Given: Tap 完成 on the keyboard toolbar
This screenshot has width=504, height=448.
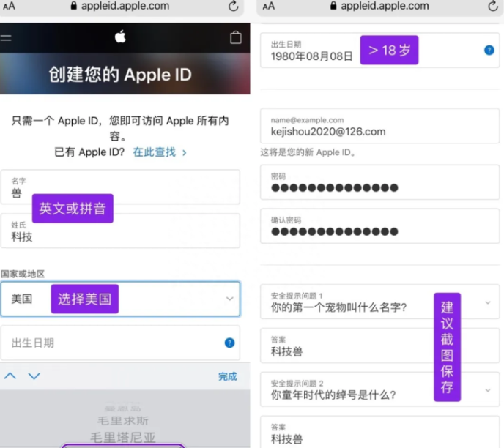Looking at the screenshot, I should (x=228, y=376).
